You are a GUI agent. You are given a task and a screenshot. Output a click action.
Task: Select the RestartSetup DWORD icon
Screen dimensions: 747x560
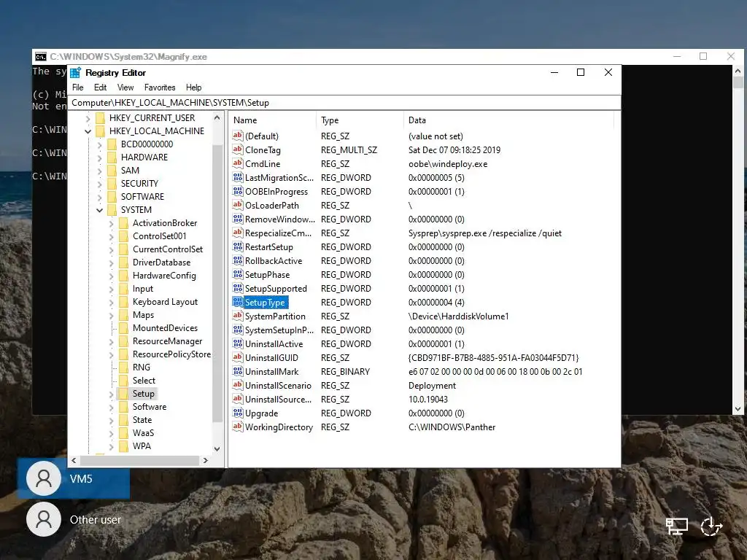point(237,246)
